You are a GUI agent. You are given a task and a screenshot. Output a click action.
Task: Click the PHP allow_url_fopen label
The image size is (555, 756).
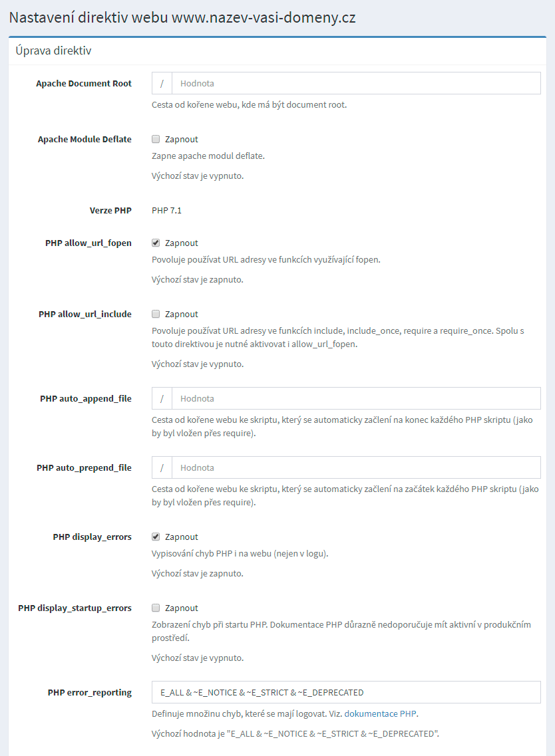89,243
